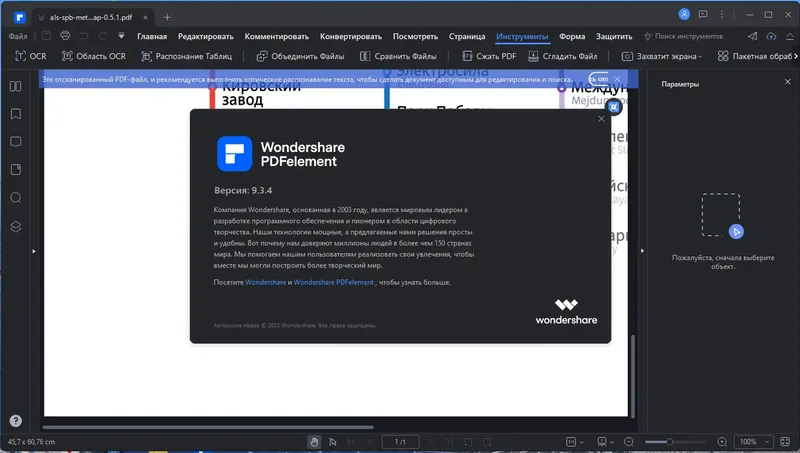The height and width of the screenshot is (453, 800).
Task: Open the 100% zoom level dropdown
Action: click(x=754, y=442)
